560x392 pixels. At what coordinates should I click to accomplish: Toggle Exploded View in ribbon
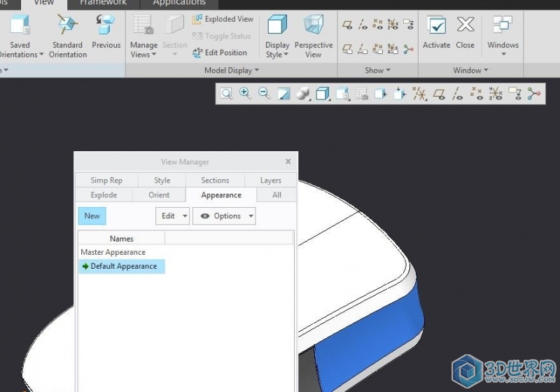pos(223,19)
